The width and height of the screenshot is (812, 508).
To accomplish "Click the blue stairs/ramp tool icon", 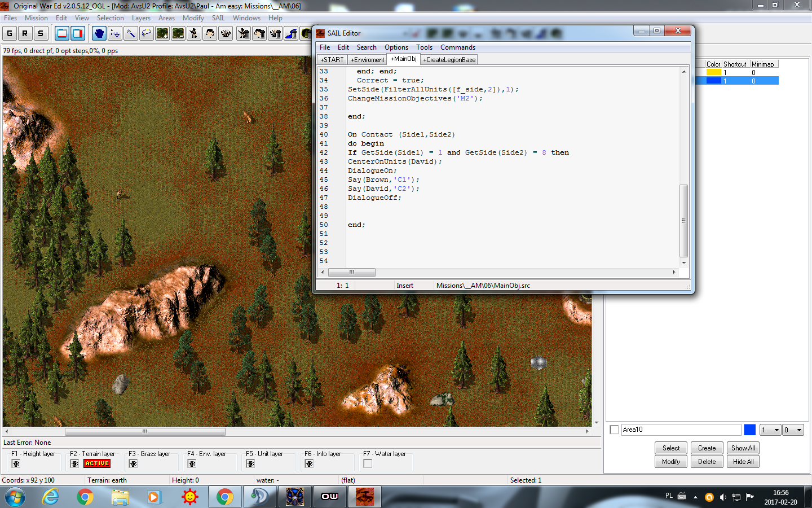I will (291, 33).
